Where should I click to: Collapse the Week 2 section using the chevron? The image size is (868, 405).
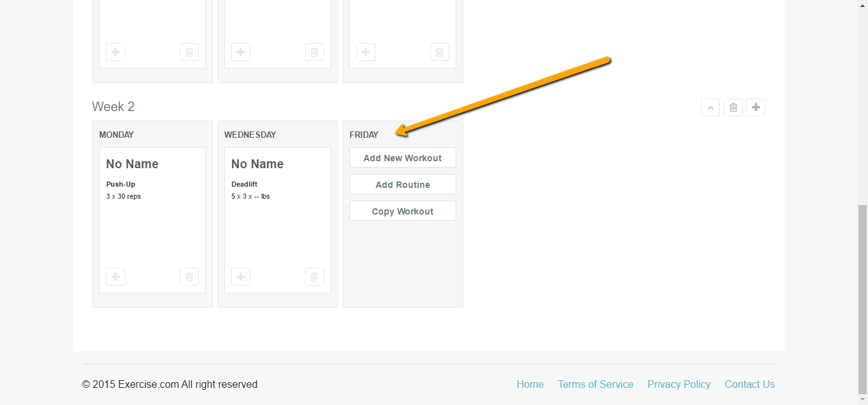pyautogui.click(x=710, y=107)
